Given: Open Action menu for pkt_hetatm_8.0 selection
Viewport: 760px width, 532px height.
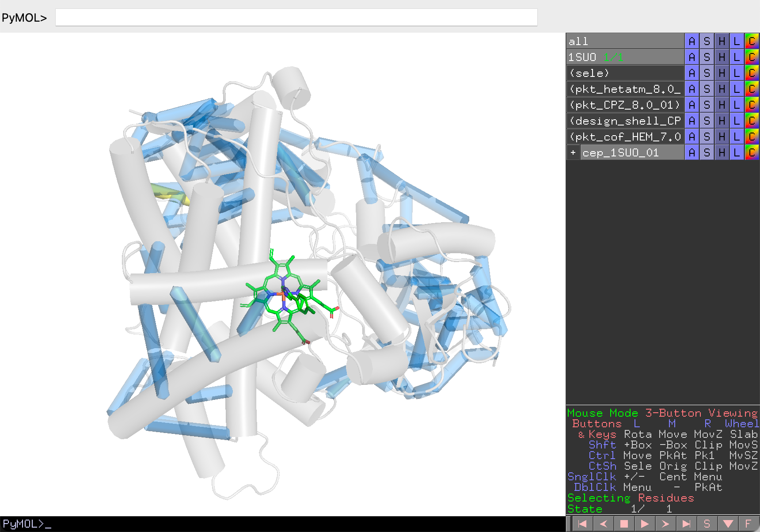Looking at the screenshot, I should pyautogui.click(x=692, y=89).
